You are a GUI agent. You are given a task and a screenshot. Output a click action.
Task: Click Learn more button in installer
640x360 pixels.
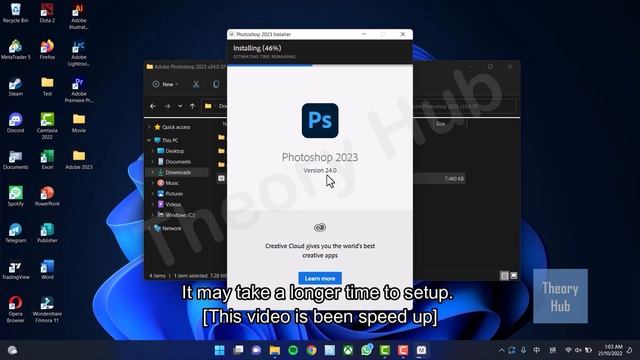[320, 278]
